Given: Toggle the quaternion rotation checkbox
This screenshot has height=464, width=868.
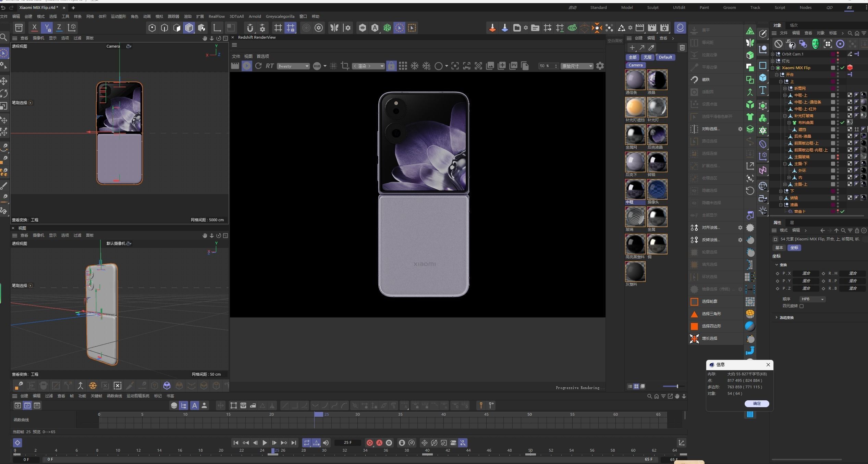Looking at the screenshot, I should pyautogui.click(x=802, y=306).
